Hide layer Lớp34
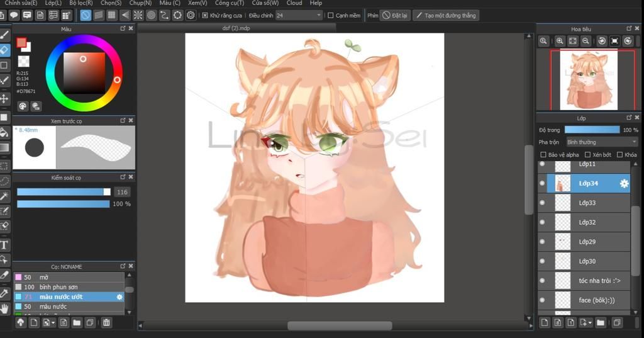The width and height of the screenshot is (644, 338). [x=542, y=183]
